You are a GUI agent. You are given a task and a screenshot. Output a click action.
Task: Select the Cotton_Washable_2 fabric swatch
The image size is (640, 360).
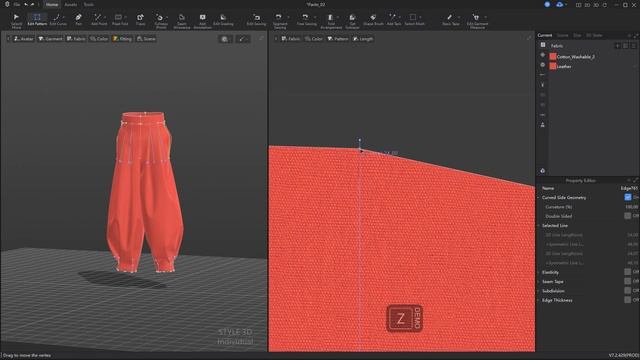click(553, 56)
